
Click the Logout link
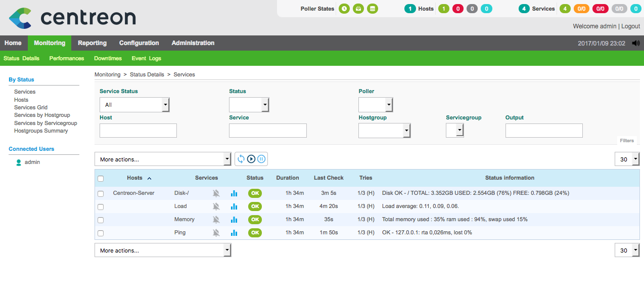tap(630, 26)
